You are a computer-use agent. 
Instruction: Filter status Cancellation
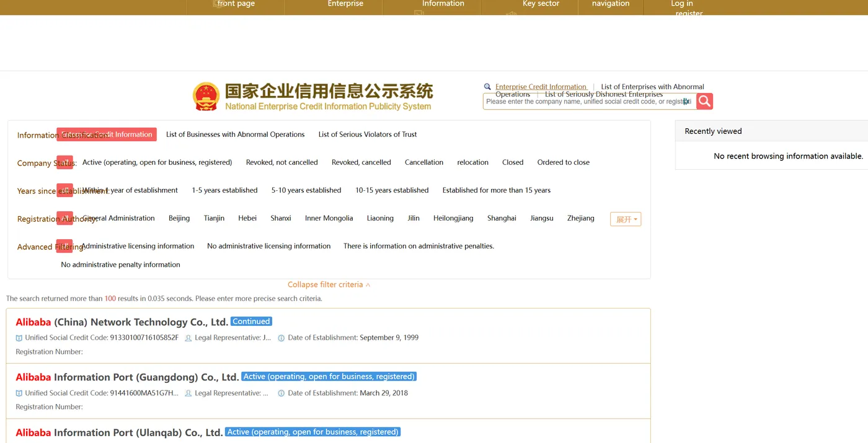pyautogui.click(x=424, y=162)
